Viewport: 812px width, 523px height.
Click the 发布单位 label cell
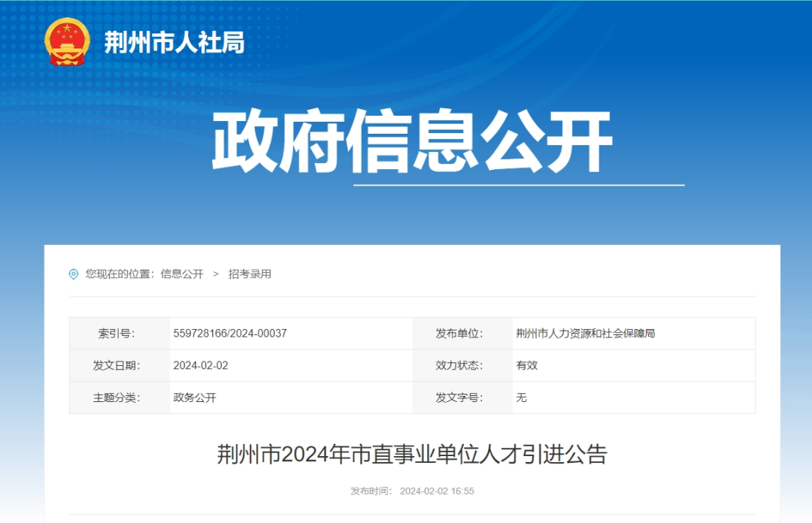[x=462, y=334]
